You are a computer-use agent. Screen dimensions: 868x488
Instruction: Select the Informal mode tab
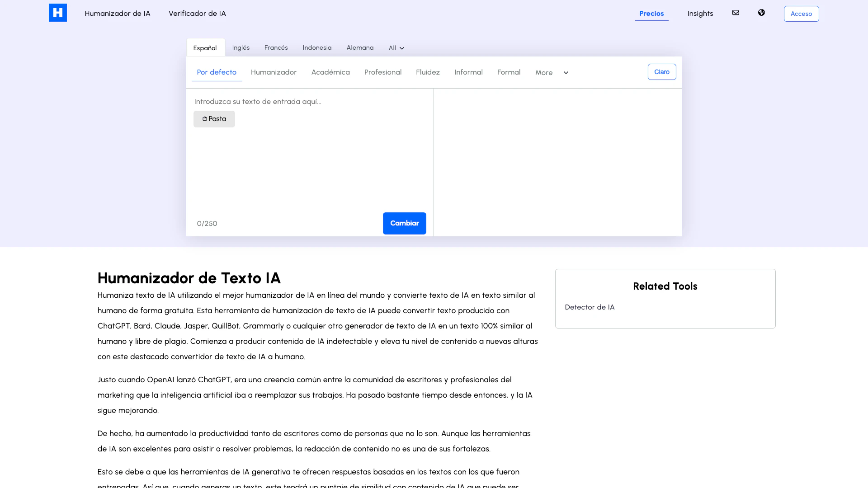coord(468,72)
